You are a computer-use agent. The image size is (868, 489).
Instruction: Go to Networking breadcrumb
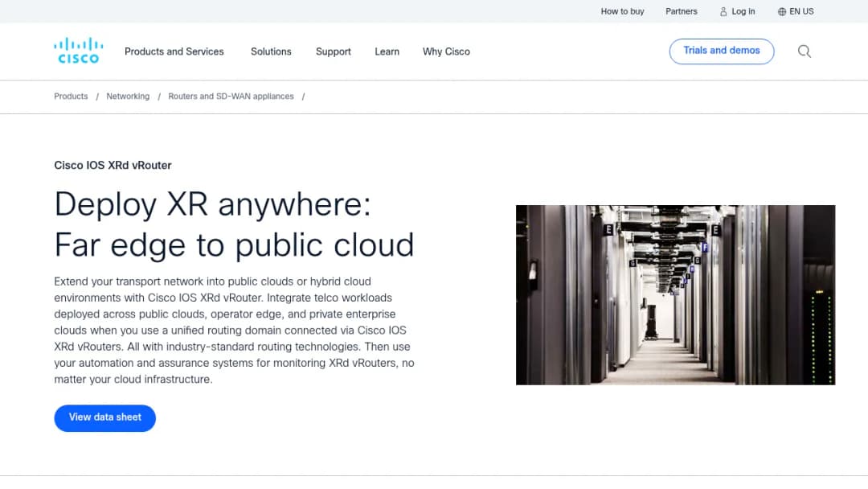click(128, 97)
